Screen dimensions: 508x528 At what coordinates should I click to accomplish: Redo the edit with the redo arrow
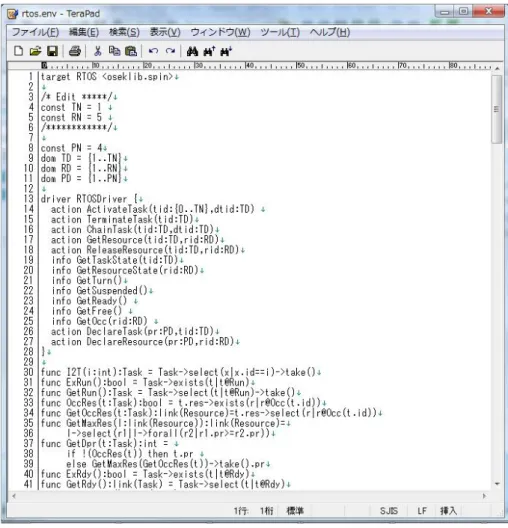170,51
